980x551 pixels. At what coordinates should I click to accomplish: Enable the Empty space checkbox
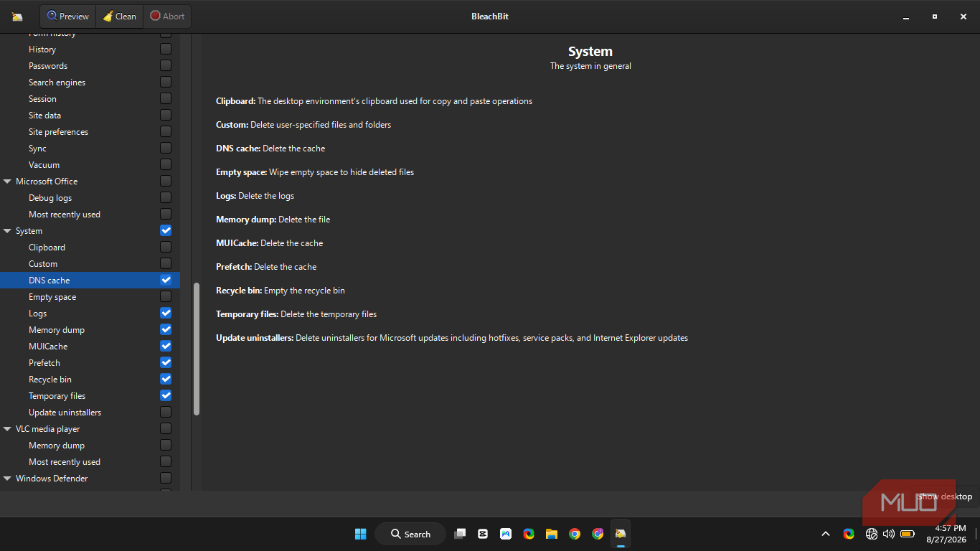coord(166,296)
